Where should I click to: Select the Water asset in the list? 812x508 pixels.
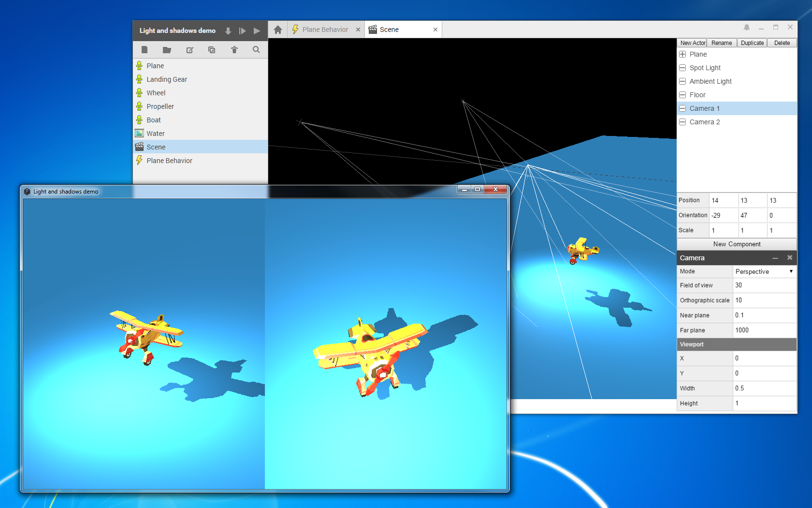[200, 134]
